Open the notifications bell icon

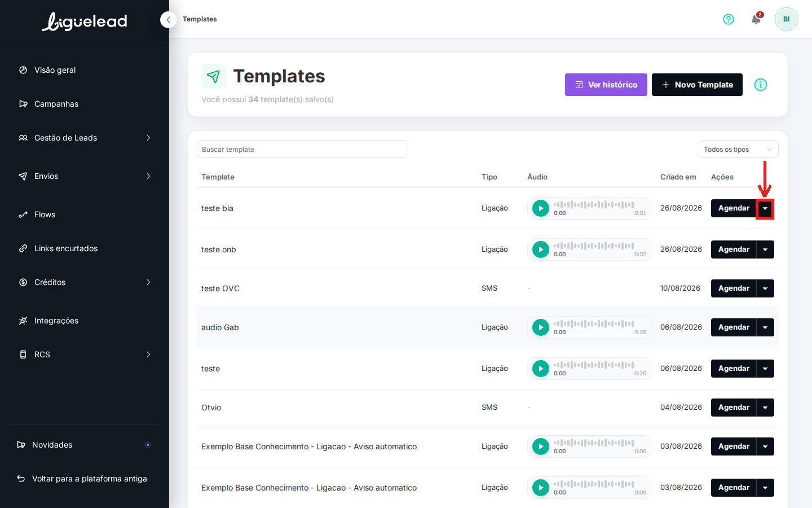pyautogui.click(x=756, y=19)
